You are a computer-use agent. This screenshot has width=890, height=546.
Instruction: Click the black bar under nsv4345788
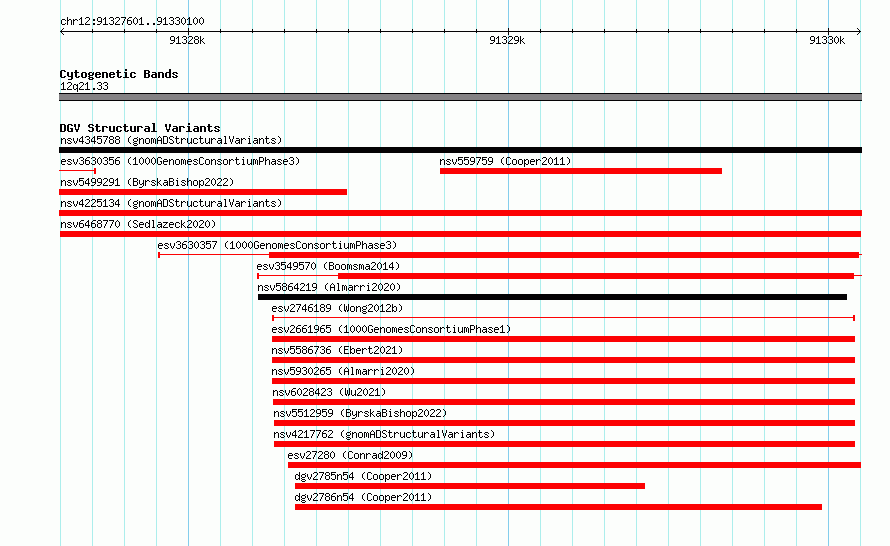[460, 150]
